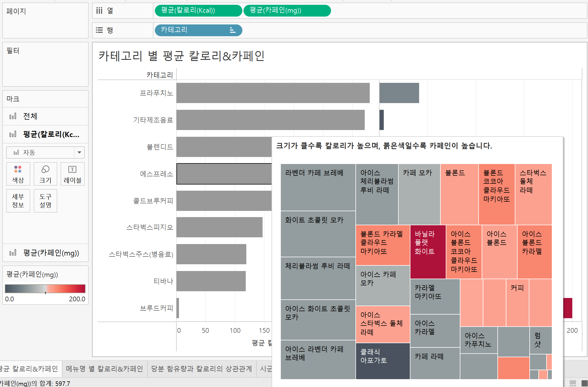
Task: Click the caffeine color gradient legend
Action: 45,288
